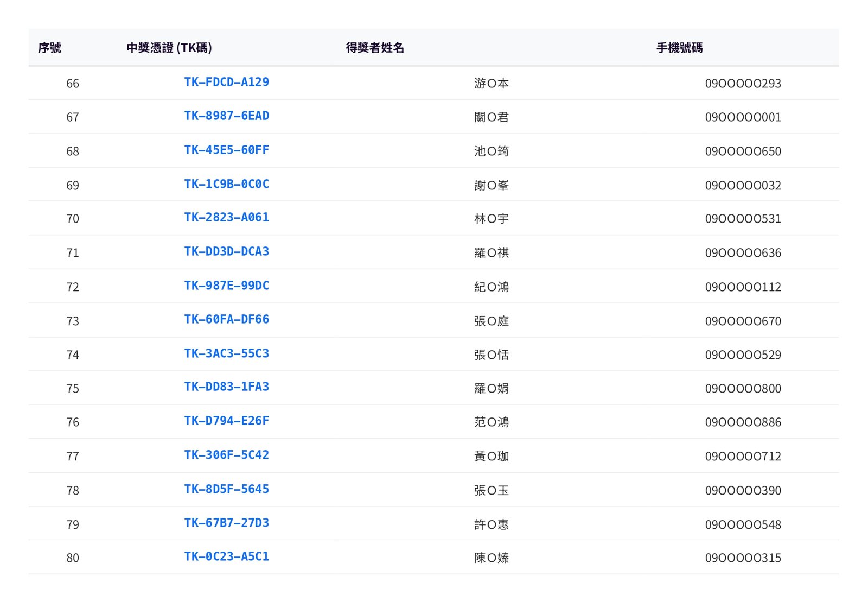Click the 手機號碼 column header
868x614 pixels.
click(679, 48)
